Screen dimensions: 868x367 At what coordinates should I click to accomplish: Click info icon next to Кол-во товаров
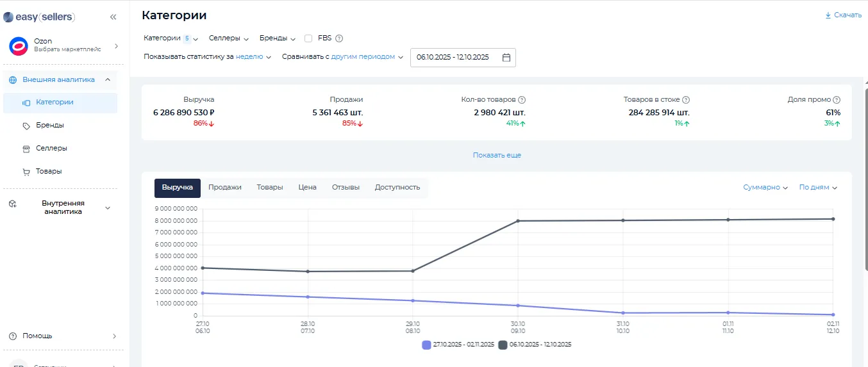[x=522, y=100]
